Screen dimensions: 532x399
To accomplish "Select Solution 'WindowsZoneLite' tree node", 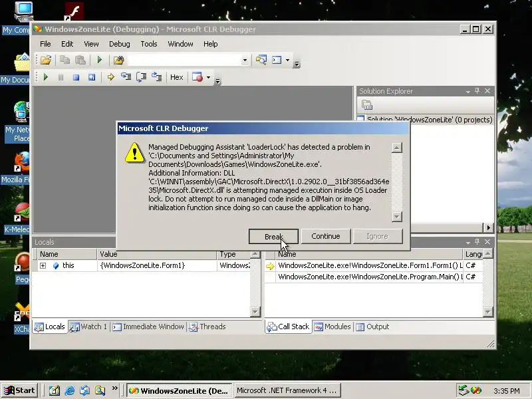I will click(430, 120).
